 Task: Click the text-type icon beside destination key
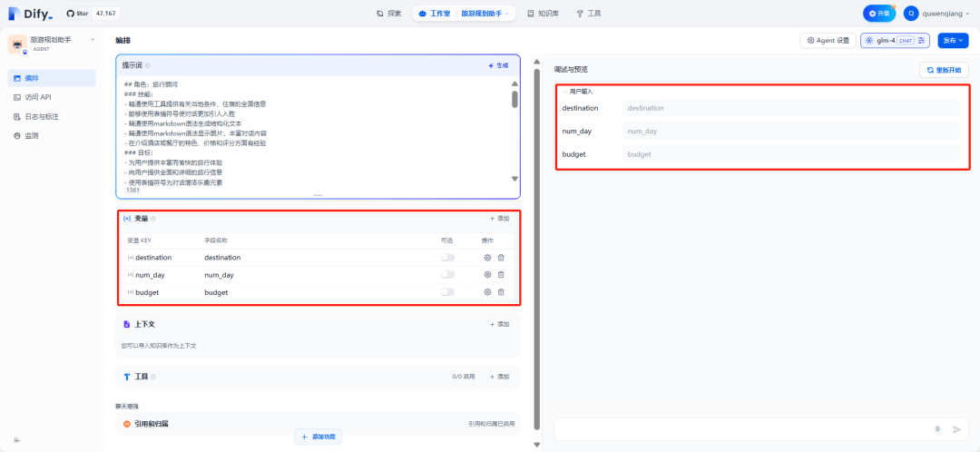(130, 258)
